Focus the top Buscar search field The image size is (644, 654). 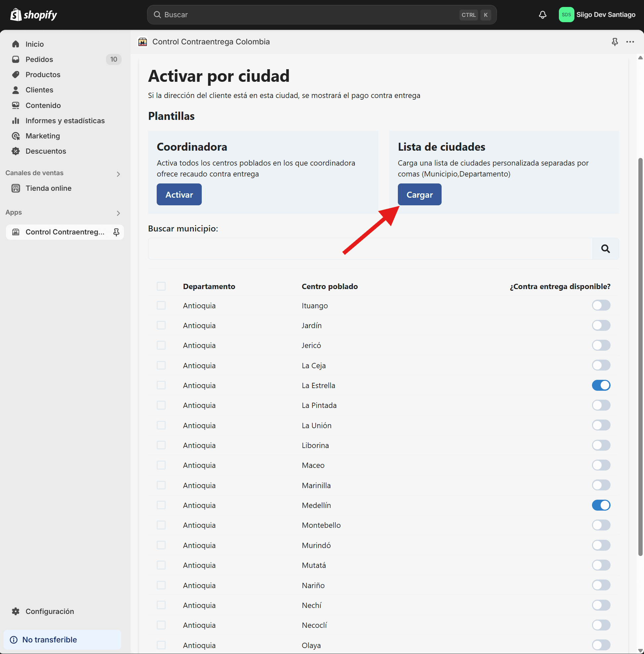pyautogui.click(x=322, y=15)
